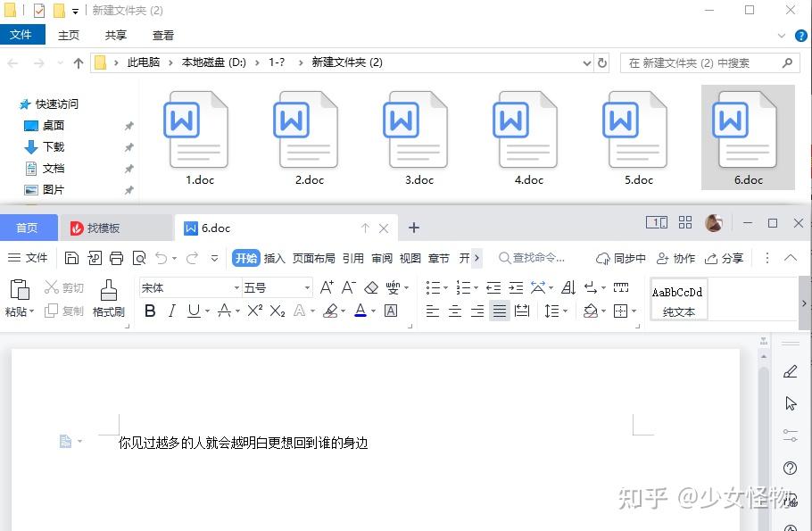Click the subscript icon
Image resolution: width=812 pixels, height=531 pixels.
coord(278,310)
